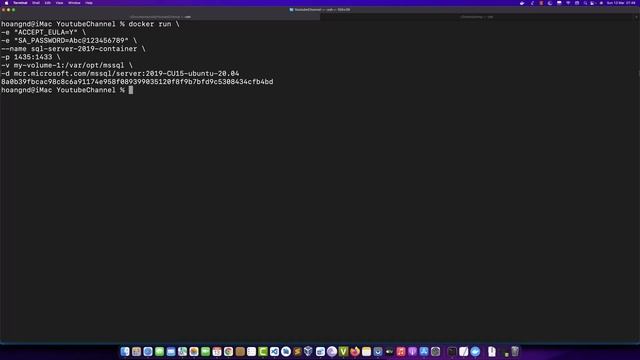Viewport: 640px width, 360px height.
Task: Open Podcasts from the Dock
Action: [412, 351]
